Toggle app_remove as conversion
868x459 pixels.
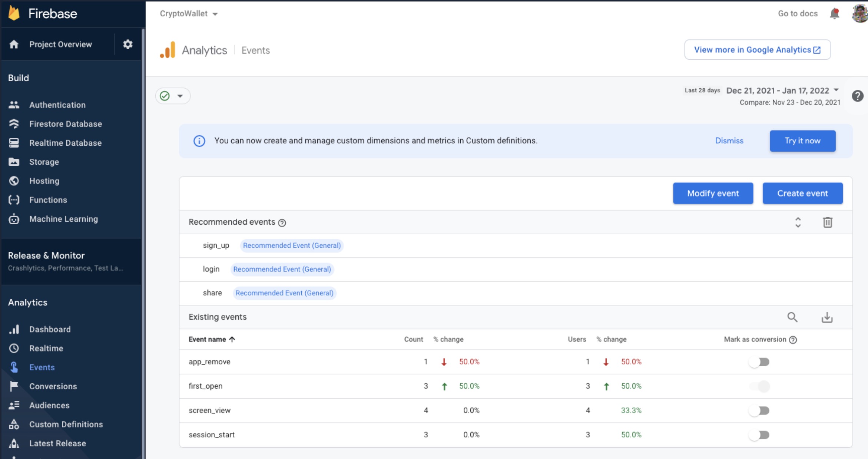(759, 362)
